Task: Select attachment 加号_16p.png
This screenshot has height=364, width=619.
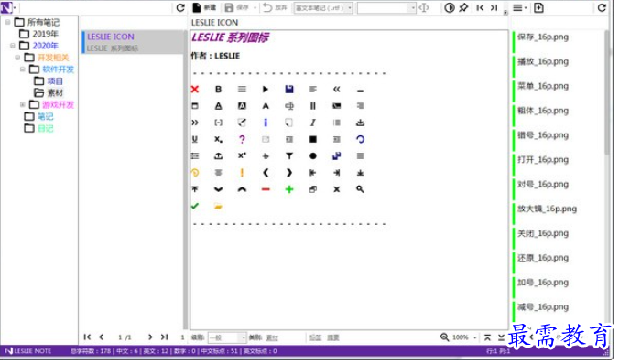Action: 542,283
